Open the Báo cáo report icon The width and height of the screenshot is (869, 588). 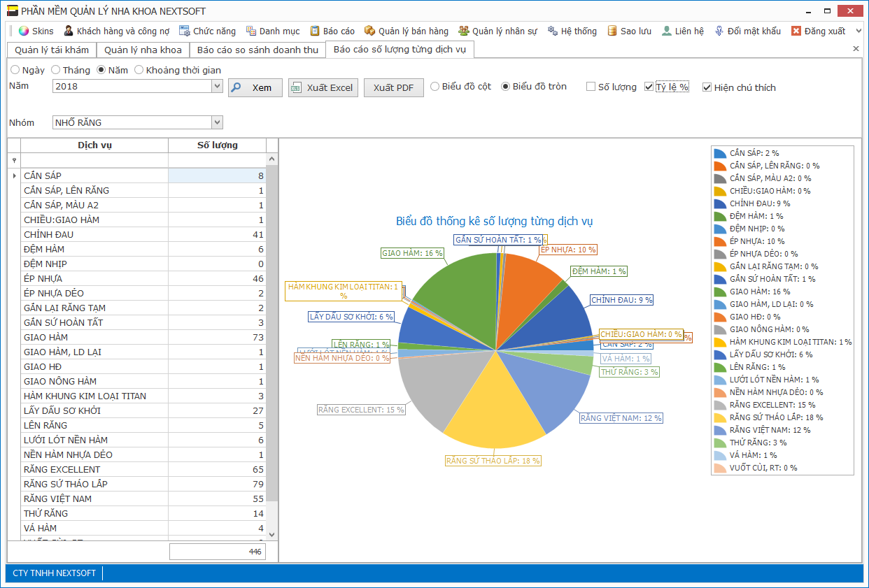point(315,31)
